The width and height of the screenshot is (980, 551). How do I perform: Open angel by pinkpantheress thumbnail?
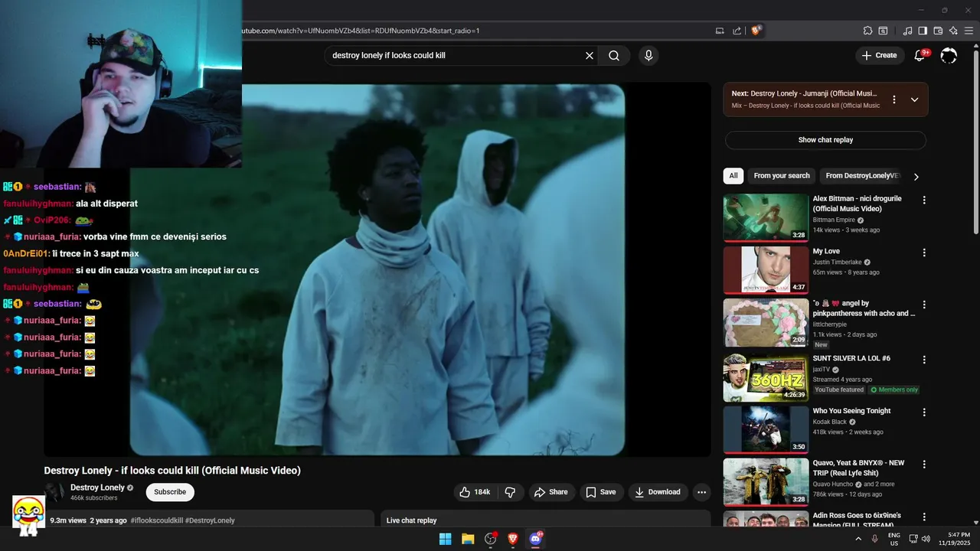pos(766,322)
